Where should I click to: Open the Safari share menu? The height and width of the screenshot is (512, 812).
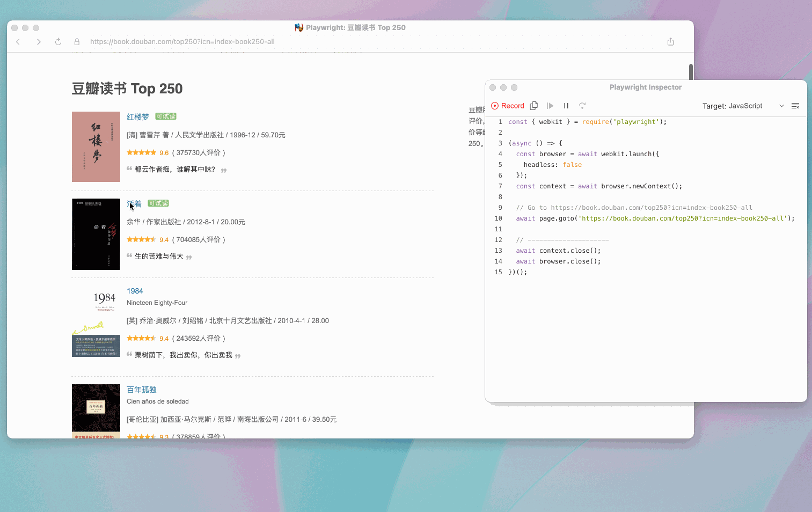(670, 41)
